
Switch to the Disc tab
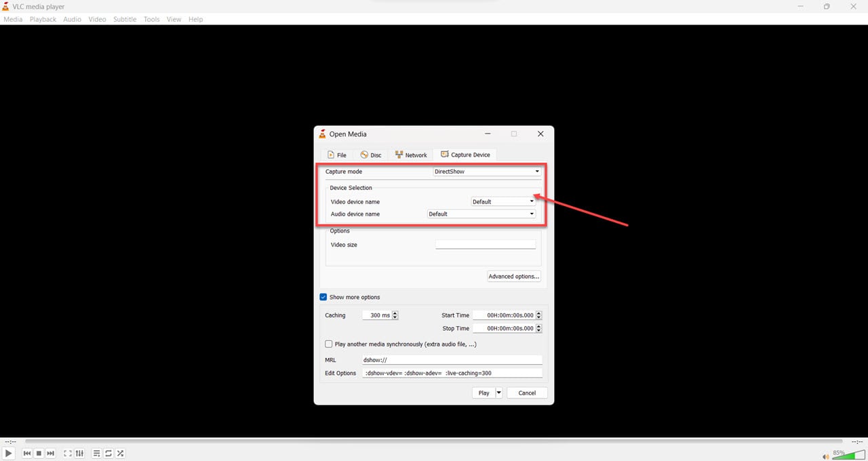[371, 155]
